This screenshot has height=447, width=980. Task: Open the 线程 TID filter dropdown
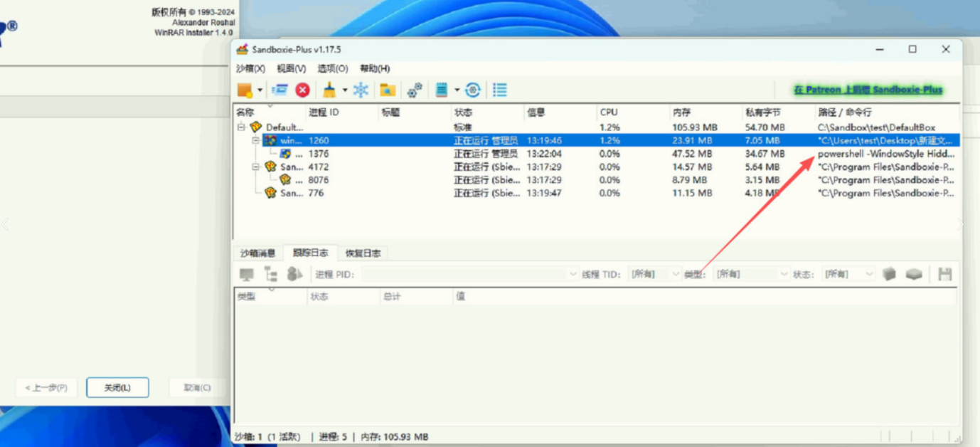[x=655, y=274]
